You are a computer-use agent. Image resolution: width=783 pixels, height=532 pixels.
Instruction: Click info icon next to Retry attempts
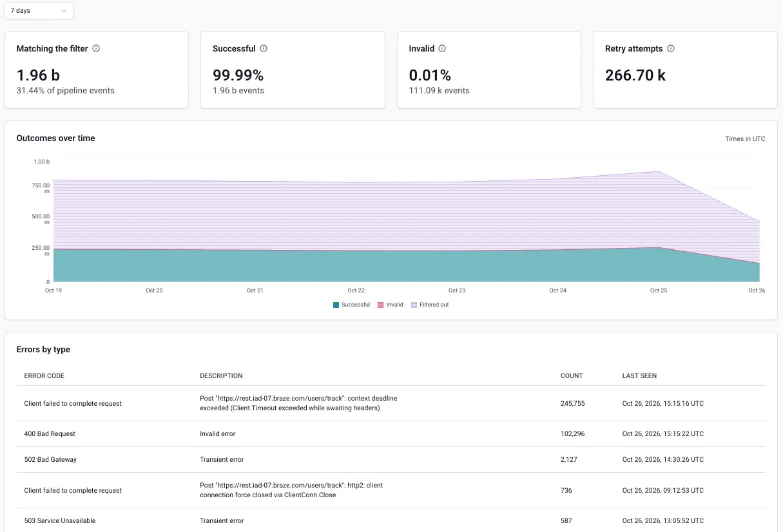(x=671, y=48)
